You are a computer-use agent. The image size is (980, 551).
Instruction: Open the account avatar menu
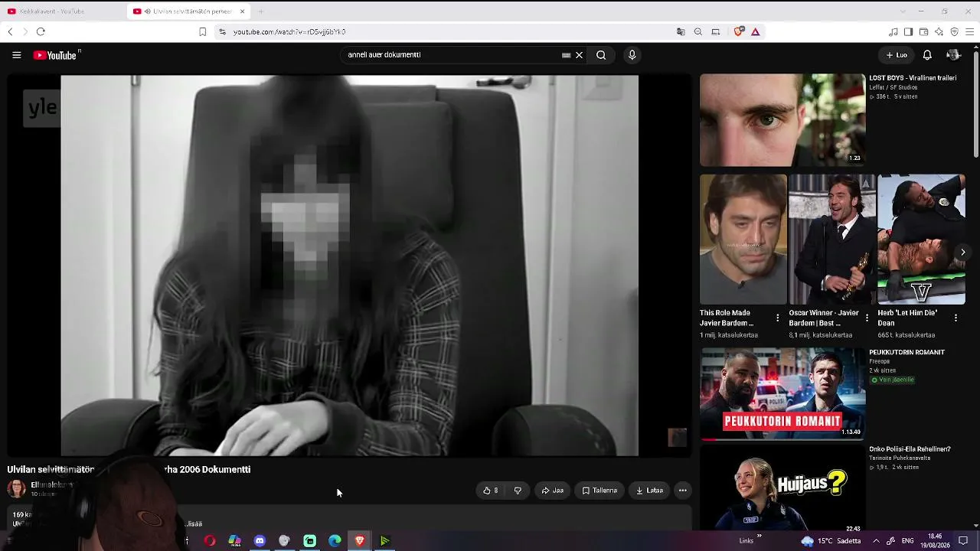(953, 55)
